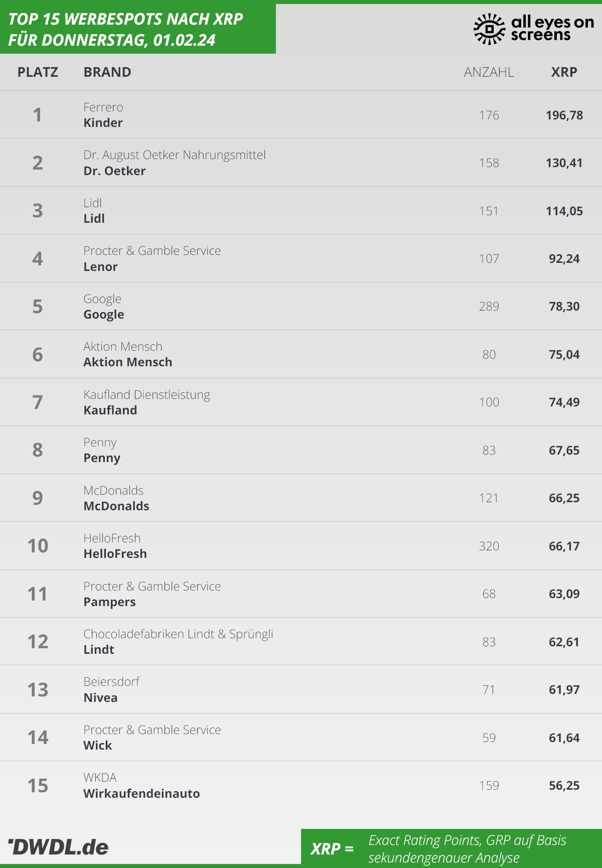
Task: Click the McDonalds XRP value 66,25
Action: tap(564, 498)
